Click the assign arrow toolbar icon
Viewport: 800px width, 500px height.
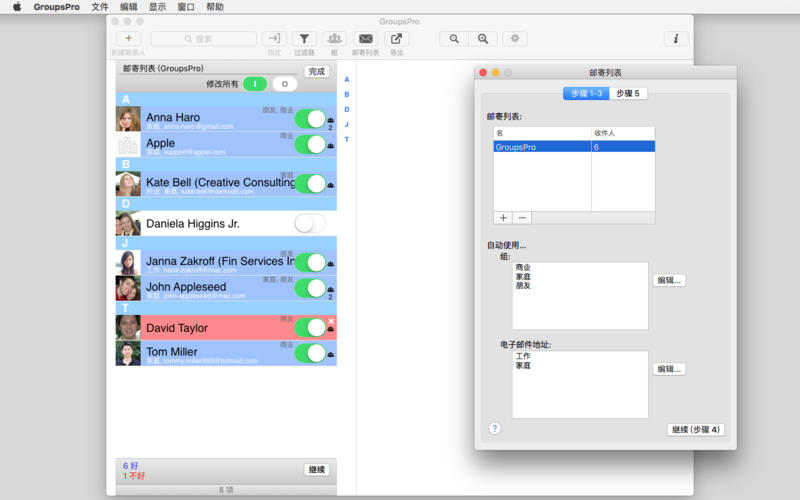(x=274, y=38)
